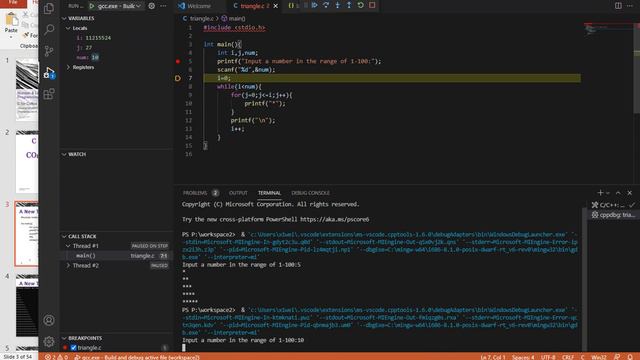Maximize the terminal panel with chevron

[618, 193]
